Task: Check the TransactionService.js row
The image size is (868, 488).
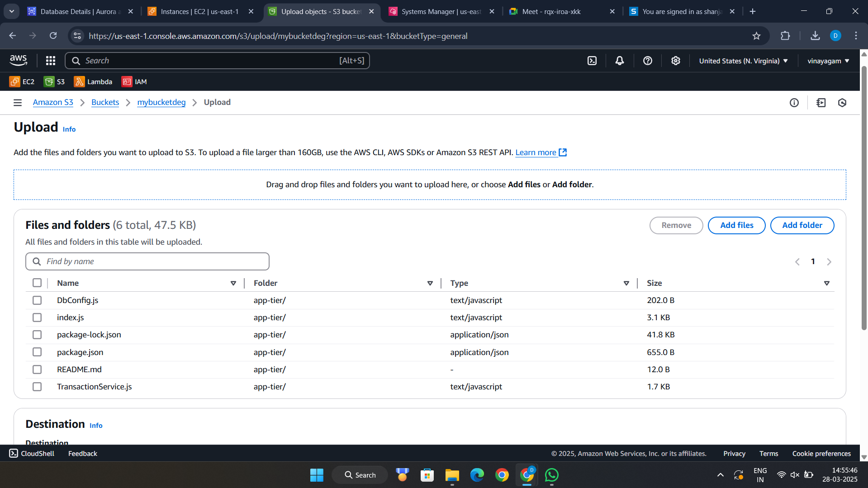Action: pyautogui.click(x=37, y=387)
